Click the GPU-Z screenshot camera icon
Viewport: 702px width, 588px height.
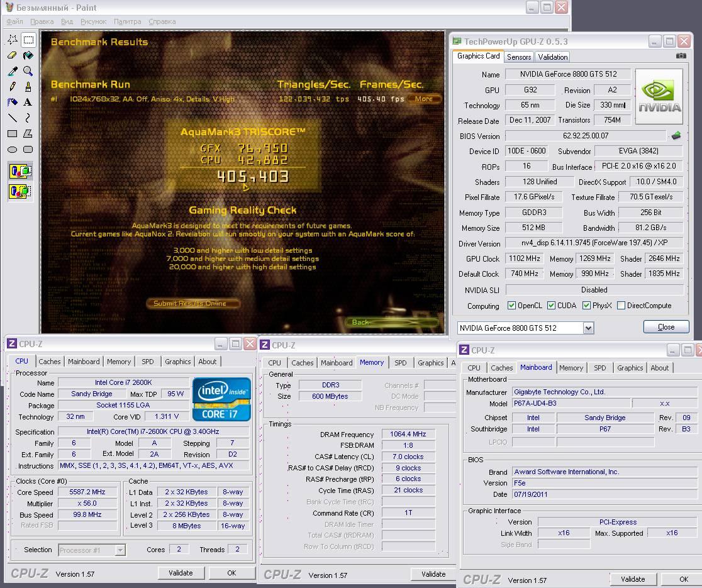681,56
